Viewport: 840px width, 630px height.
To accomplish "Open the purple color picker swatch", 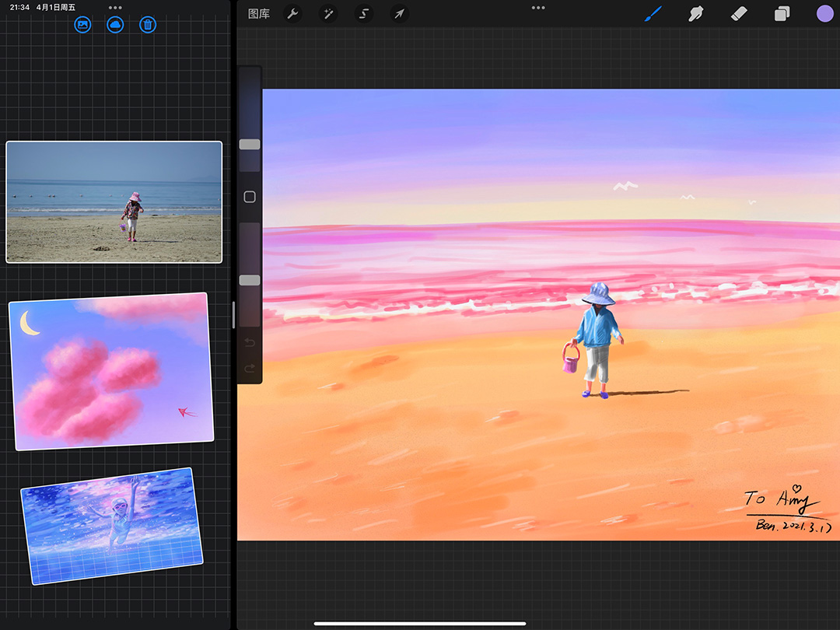I will coord(824,14).
